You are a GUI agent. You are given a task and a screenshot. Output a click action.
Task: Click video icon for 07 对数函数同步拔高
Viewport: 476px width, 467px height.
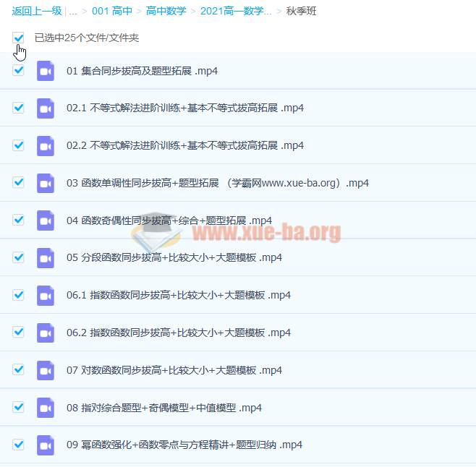click(x=46, y=370)
